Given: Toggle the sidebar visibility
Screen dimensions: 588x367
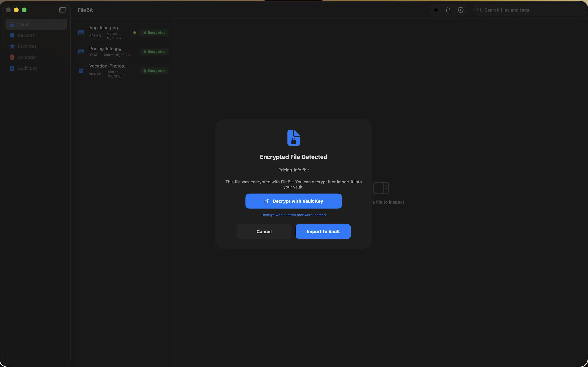Looking at the screenshot, I should point(62,10).
